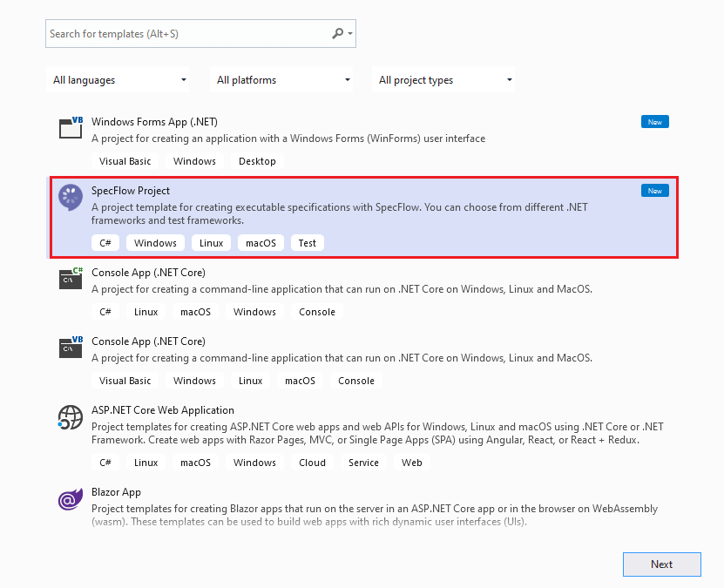Click Visual Basic tag under Windows Forms App
This screenshot has height=588, width=724.
tap(125, 161)
